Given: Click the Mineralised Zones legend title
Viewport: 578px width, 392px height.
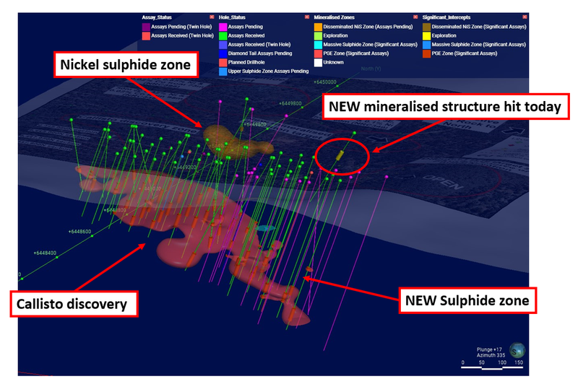Looking at the screenshot, I should coord(334,17).
